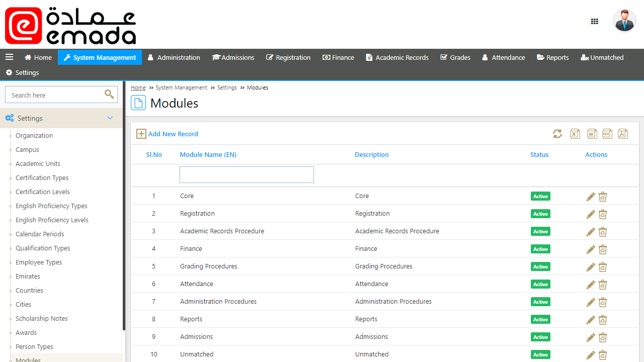Sort by Status column header
This screenshot has height=362, width=644.
(539, 154)
